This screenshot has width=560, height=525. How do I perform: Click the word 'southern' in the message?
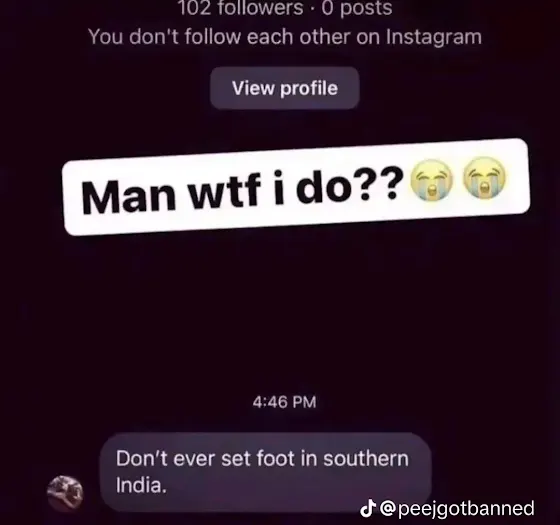[366, 459]
